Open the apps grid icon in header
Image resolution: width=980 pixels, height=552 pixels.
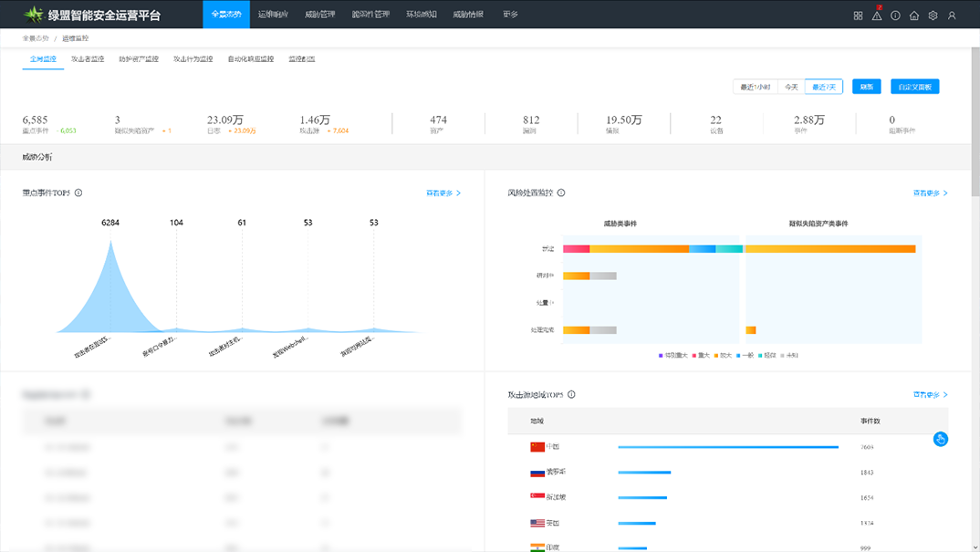click(858, 16)
